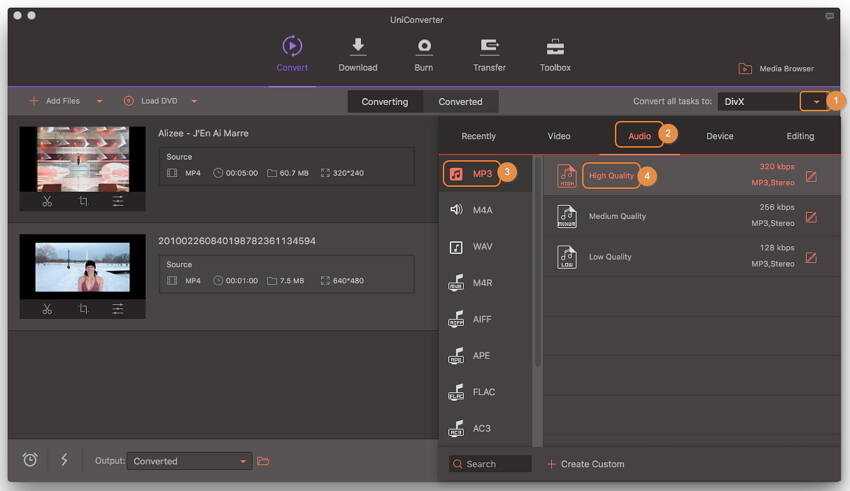Crop the Alizee video
The width and height of the screenshot is (850, 491).
83,201
